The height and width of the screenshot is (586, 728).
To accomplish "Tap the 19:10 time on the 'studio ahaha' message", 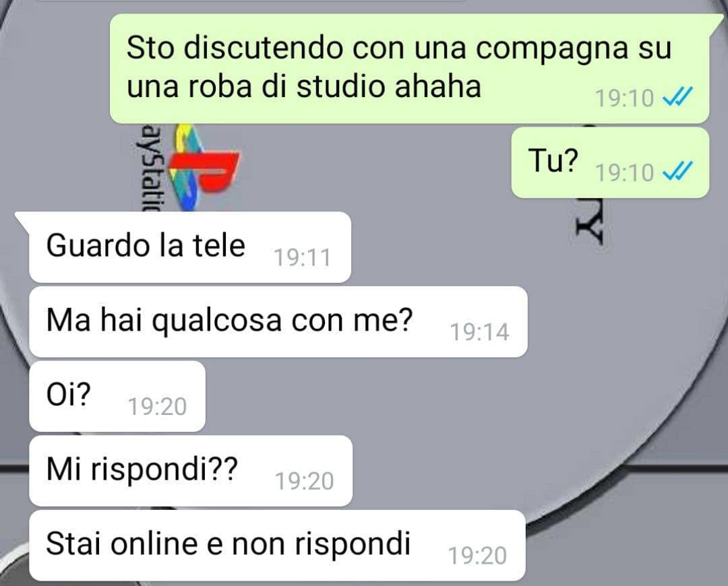I will click(x=624, y=98).
